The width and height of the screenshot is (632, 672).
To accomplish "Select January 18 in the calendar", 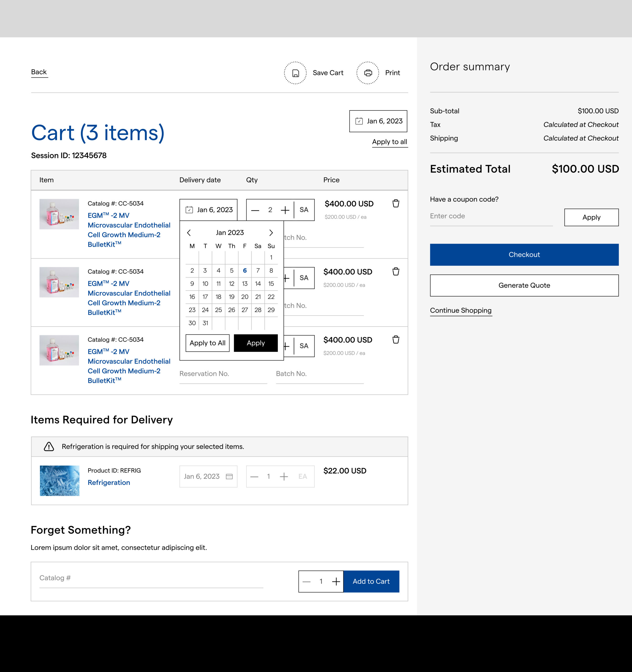I will (219, 297).
